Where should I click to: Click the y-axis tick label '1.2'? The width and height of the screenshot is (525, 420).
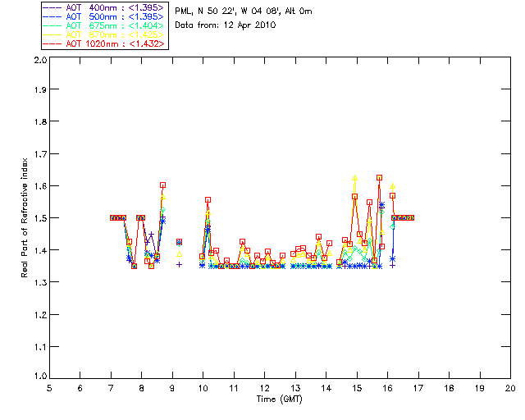(40, 315)
